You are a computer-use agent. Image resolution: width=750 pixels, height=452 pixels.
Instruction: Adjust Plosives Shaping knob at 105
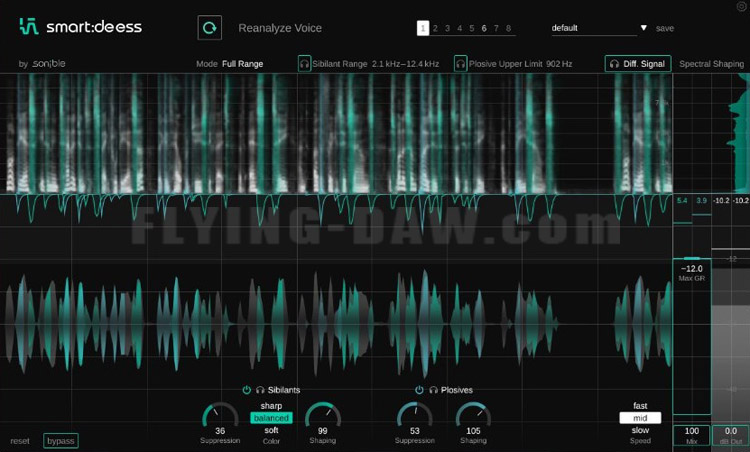pos(473,414)
